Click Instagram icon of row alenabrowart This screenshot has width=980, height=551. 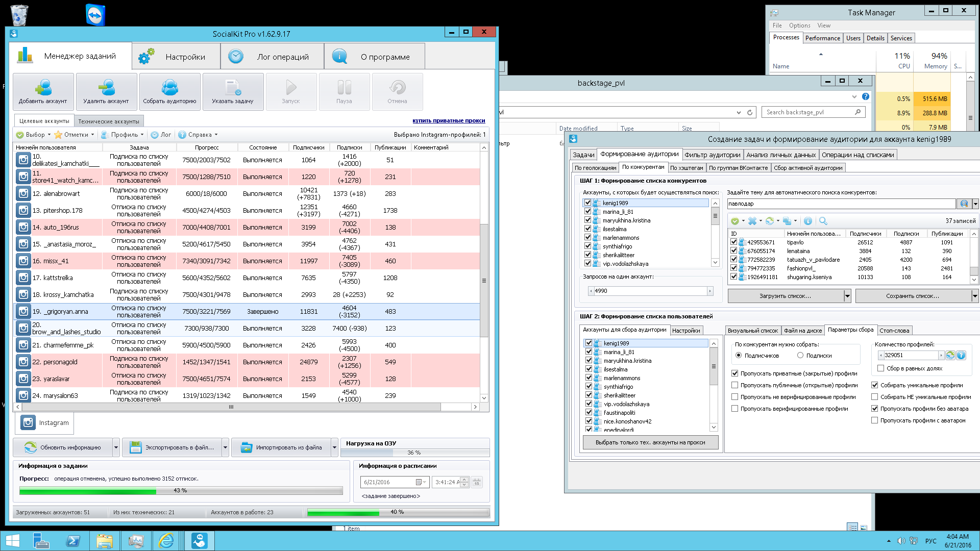pos(23,193)
